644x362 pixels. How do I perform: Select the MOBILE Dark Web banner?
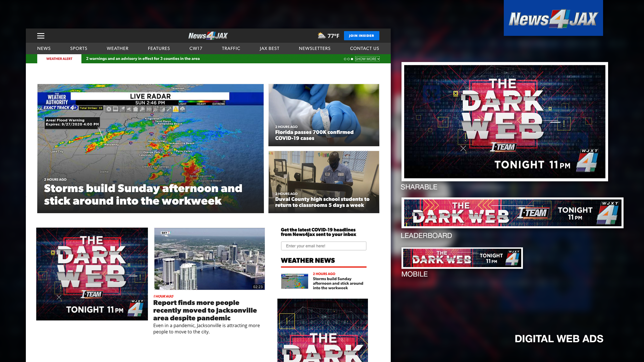(x=462, y=258)
